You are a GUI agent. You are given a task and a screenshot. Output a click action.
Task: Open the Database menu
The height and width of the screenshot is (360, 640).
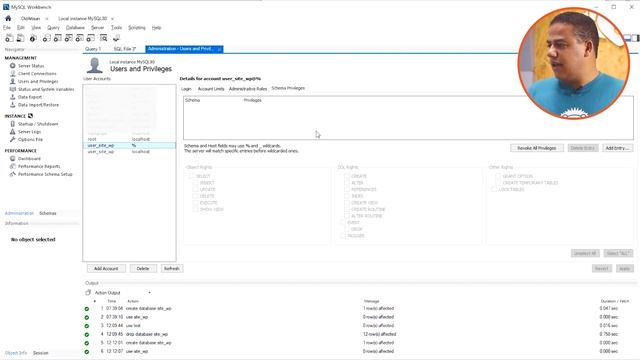tap(75, 28)
